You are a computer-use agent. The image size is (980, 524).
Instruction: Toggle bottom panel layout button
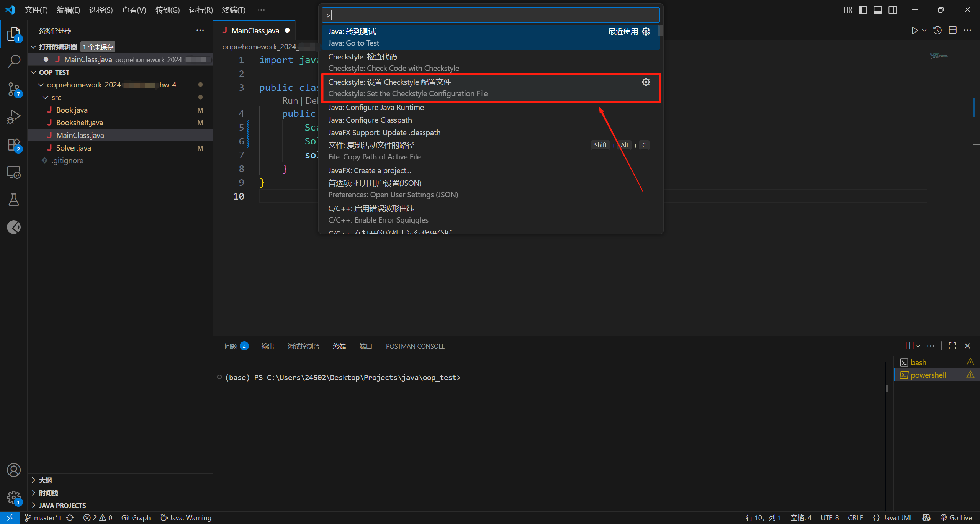(x=877, y=10)
